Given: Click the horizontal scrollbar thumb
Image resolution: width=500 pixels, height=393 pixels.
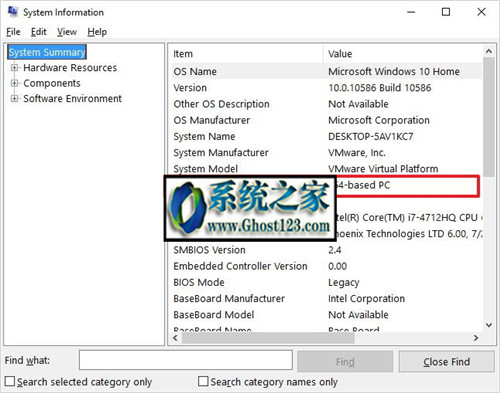Looking at the screenshot, I should pos(268,338).
